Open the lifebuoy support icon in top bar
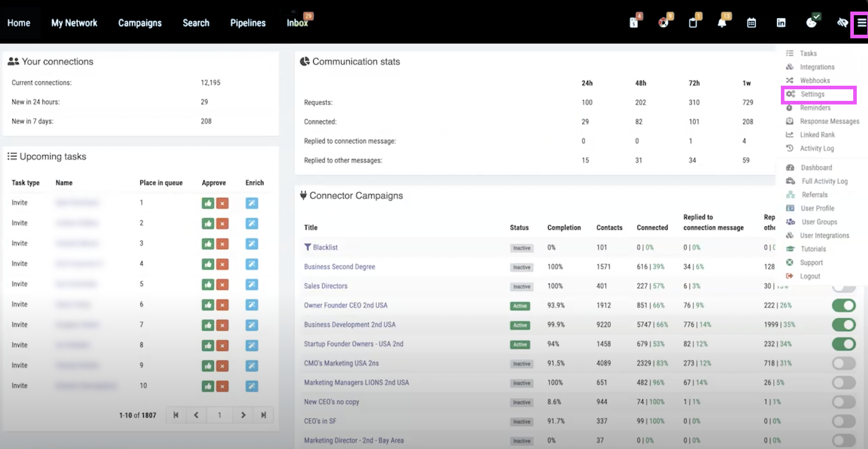 [664, 23]
